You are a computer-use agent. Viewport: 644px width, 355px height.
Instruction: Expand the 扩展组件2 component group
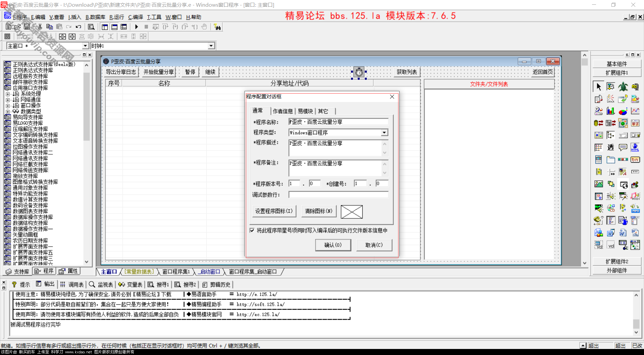coord(616,261)
